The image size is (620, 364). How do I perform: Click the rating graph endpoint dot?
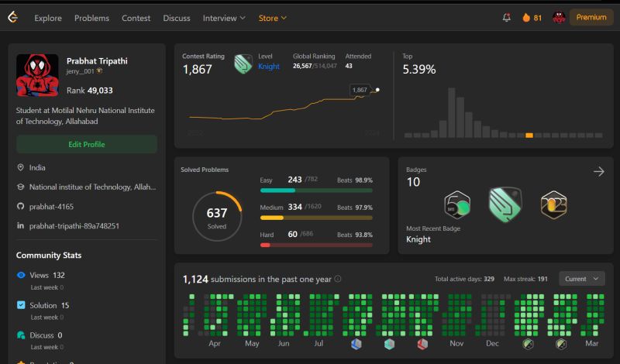(377, 90)
